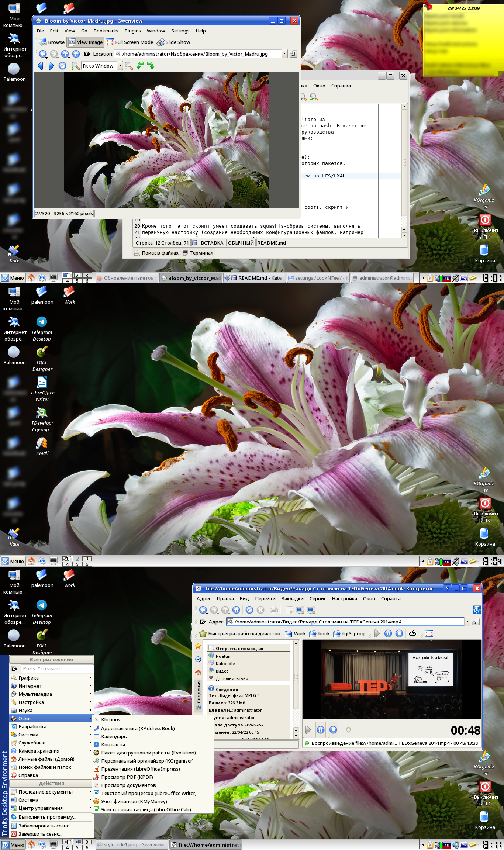Toggle video full screen in Konqueror toolbar

pos(429,633)
